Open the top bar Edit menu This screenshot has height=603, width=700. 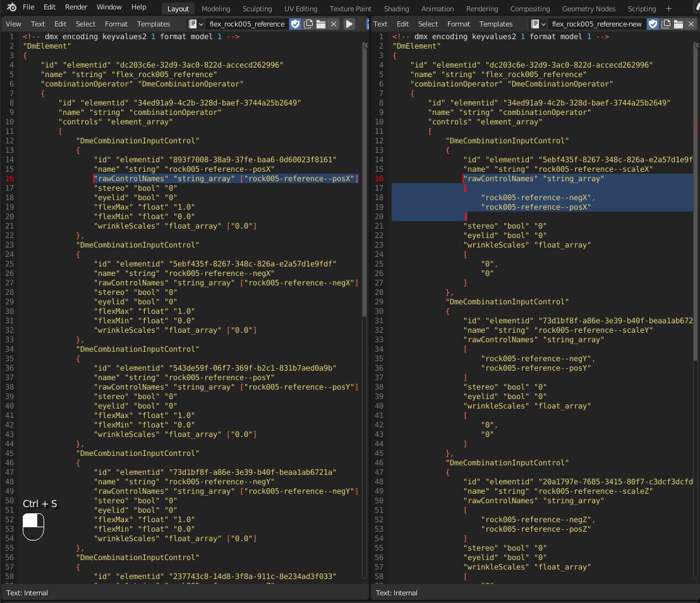49,7
